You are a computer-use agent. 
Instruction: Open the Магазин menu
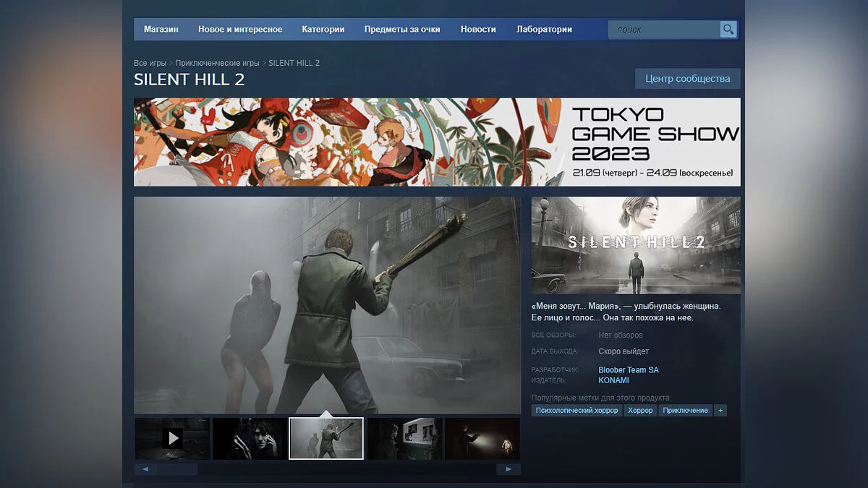click(x=161, y=30)
